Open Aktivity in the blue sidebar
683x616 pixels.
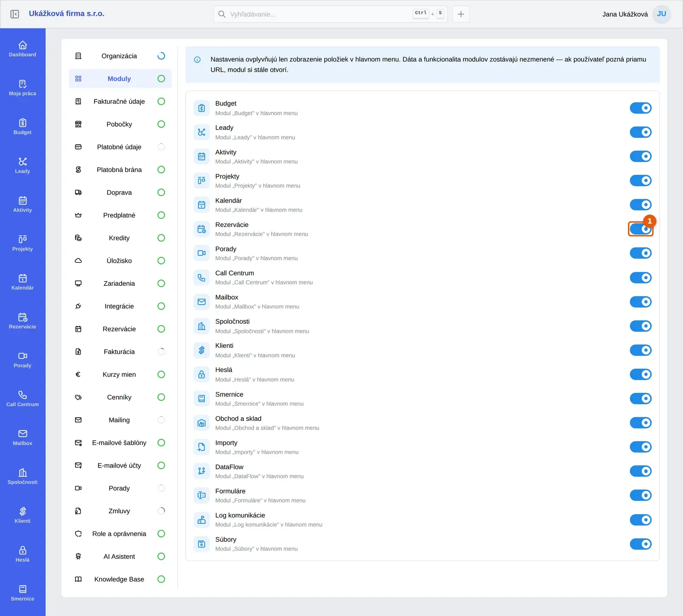click(x=23, y=204)
